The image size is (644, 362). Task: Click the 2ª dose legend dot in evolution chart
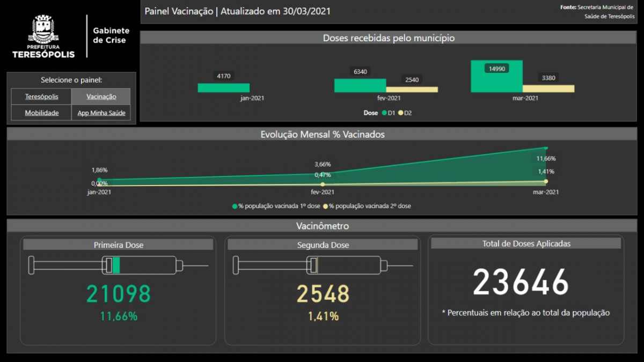tap(325, 206)
